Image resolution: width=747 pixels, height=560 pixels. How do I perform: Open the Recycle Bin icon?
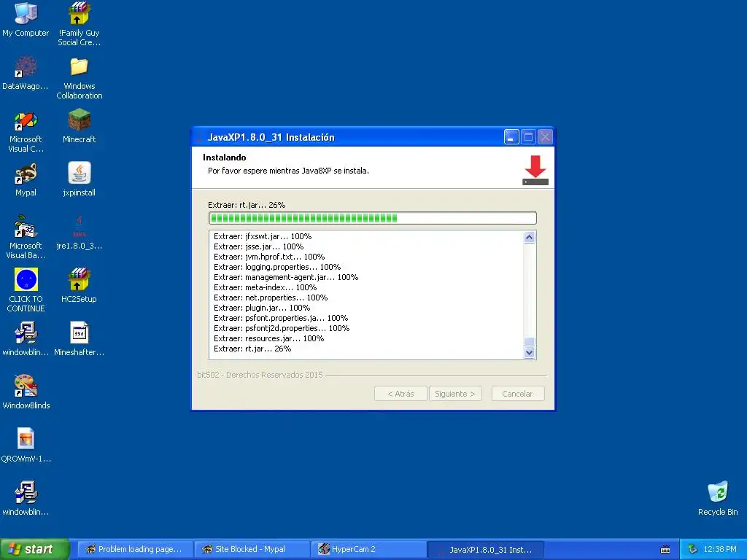[718, 492]
